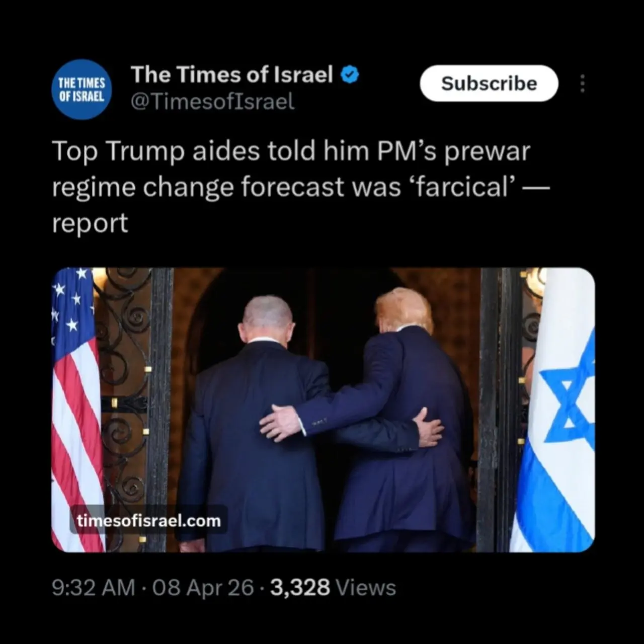Click the blue verified checkmark badge
644x644 pixels.
(x=350, y=75)
